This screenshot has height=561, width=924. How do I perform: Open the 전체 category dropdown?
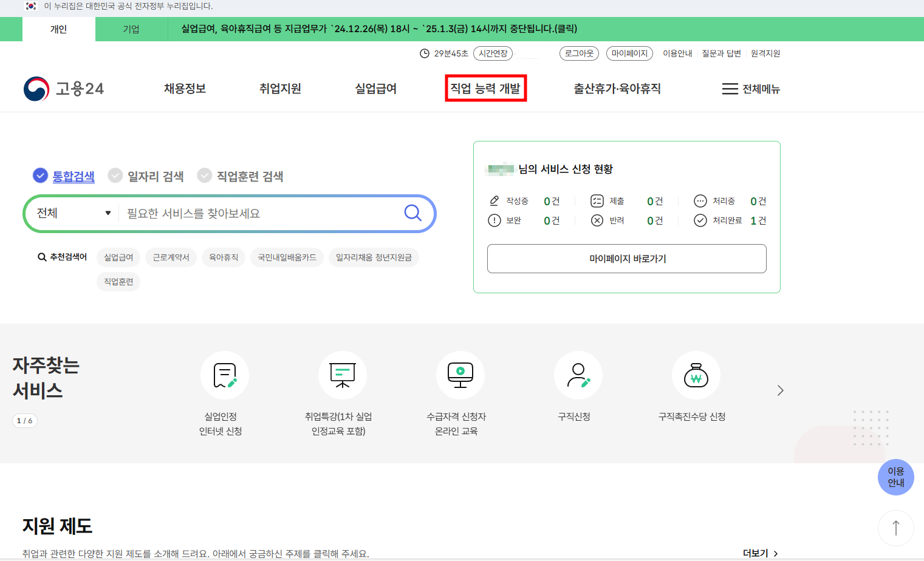(71, 213)
